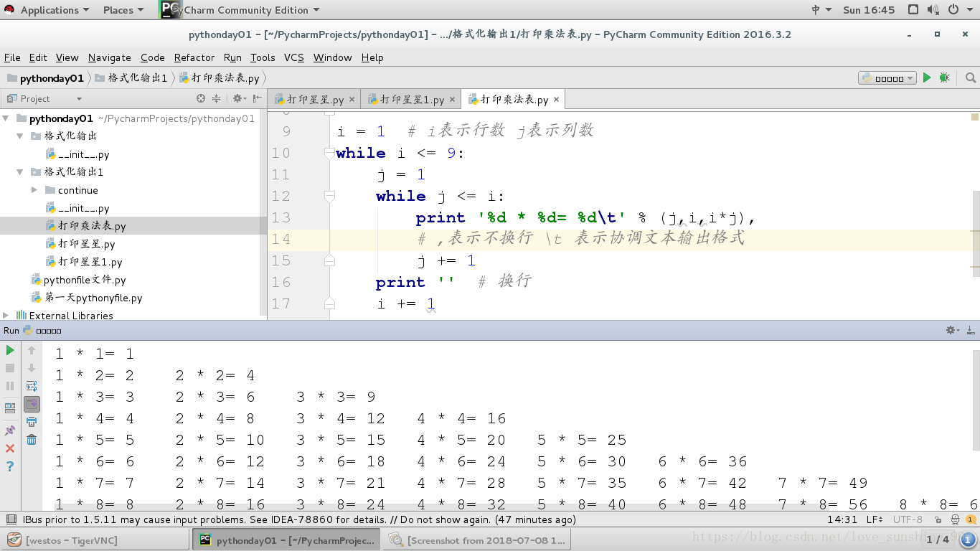Open the Navigate menu

coord(110,57)
